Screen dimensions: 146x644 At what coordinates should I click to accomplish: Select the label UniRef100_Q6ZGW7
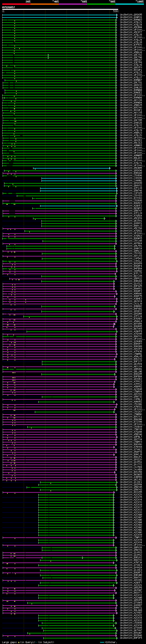tap(131, 590)
